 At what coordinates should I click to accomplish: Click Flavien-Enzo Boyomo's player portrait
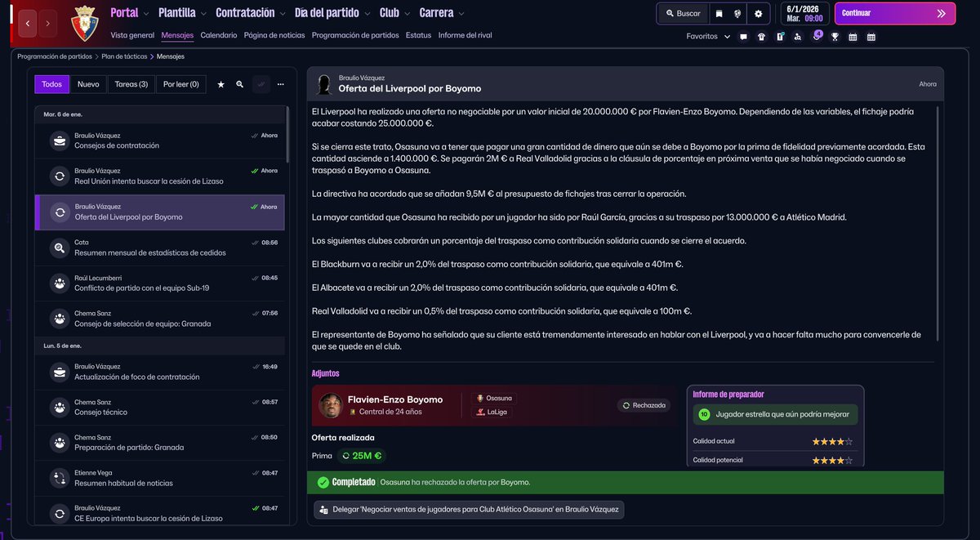pos(330,405)
